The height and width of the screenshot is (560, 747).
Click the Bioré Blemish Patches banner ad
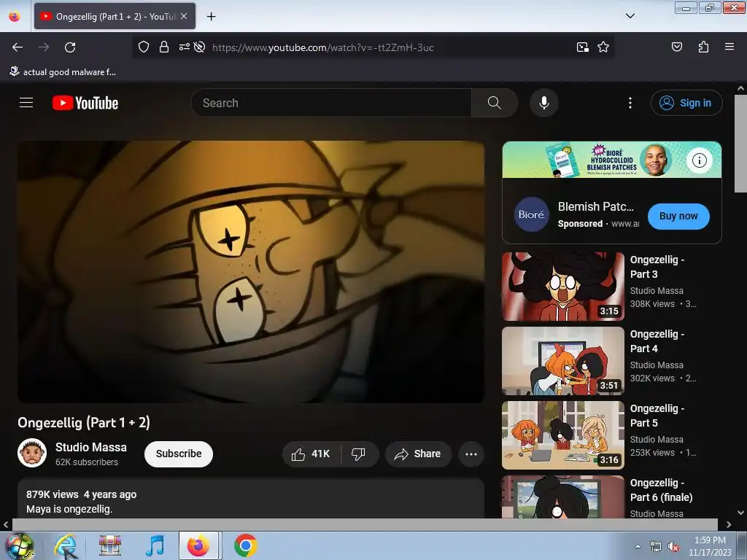612,160
